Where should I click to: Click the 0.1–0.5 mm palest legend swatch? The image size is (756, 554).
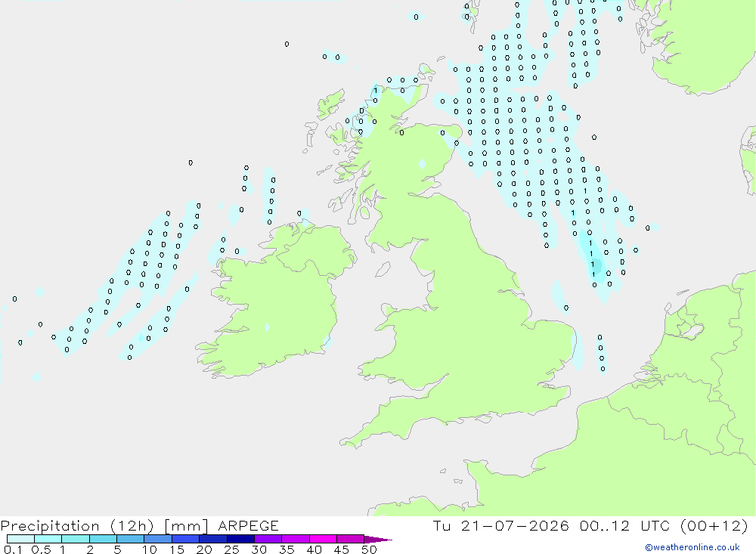[x=20, y=539]
